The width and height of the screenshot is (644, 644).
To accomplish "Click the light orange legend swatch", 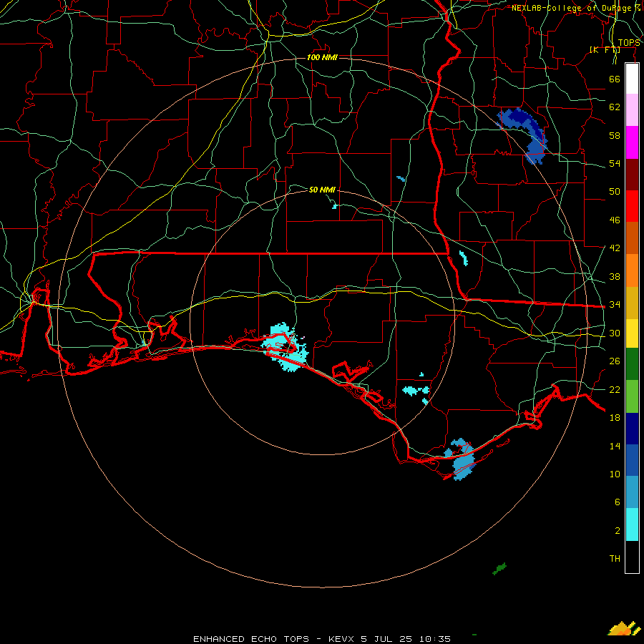I will point(632,270).
